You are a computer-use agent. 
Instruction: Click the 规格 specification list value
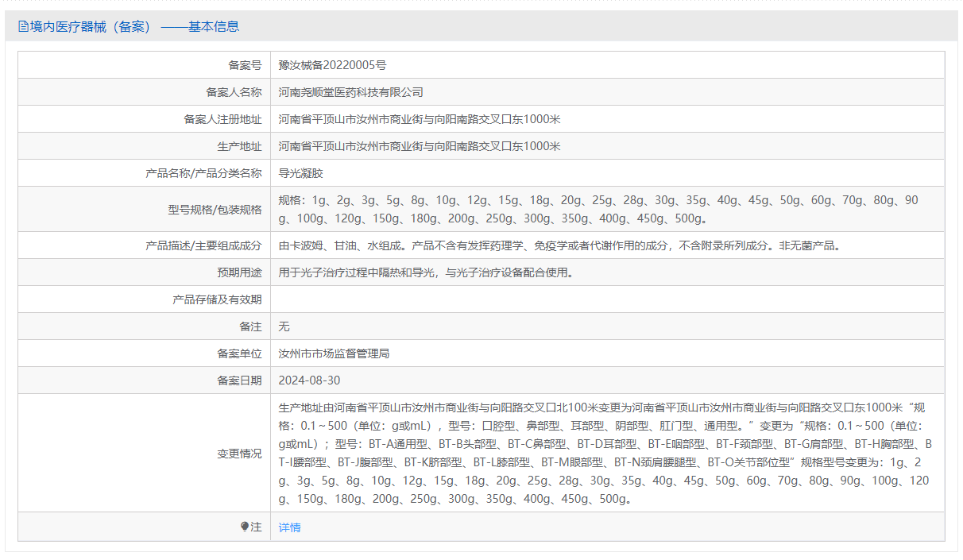(x=598, y=209)
